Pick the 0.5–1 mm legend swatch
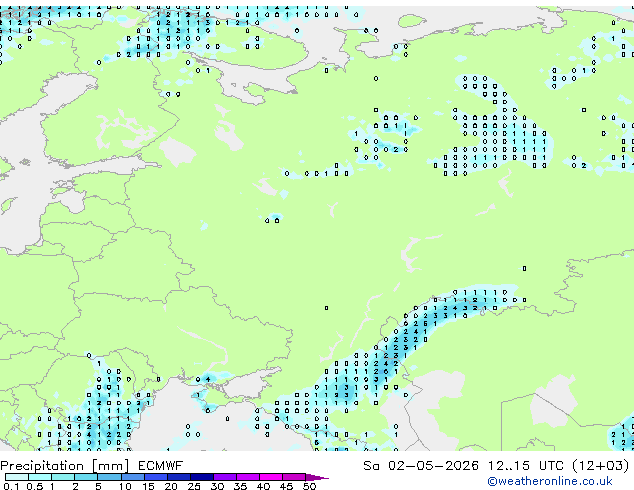 pyautogui.click(x=40, y=477)
